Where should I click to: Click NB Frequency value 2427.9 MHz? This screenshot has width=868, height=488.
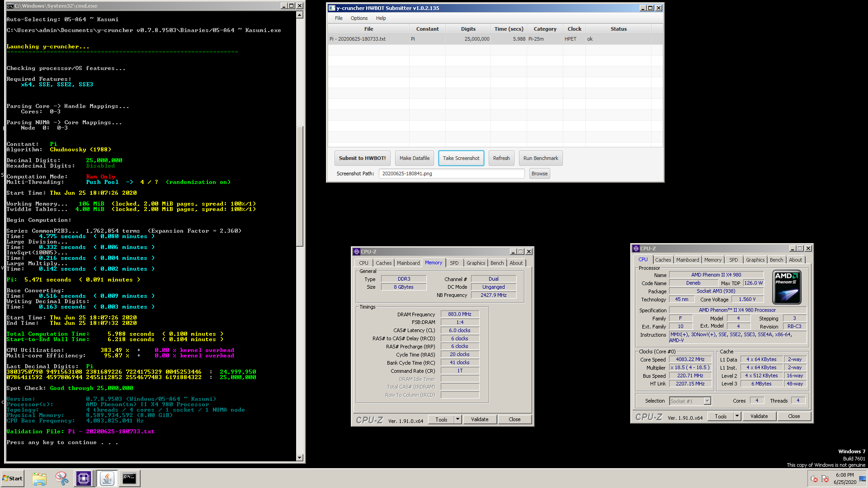[x=493, y=295]
